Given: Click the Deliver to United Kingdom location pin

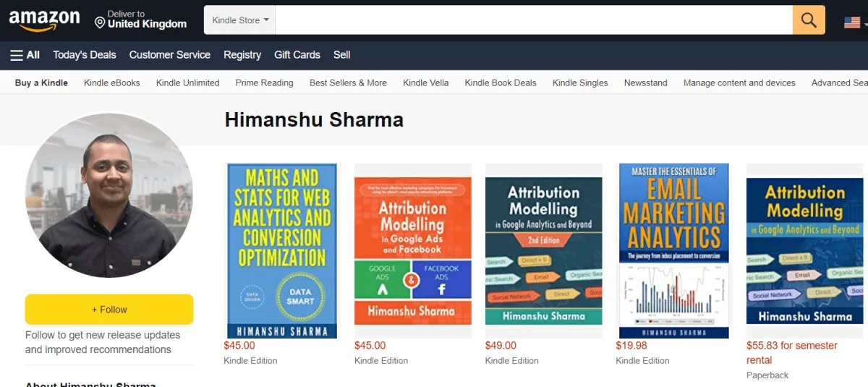Looking at the screenshot, I should [100, 23].
